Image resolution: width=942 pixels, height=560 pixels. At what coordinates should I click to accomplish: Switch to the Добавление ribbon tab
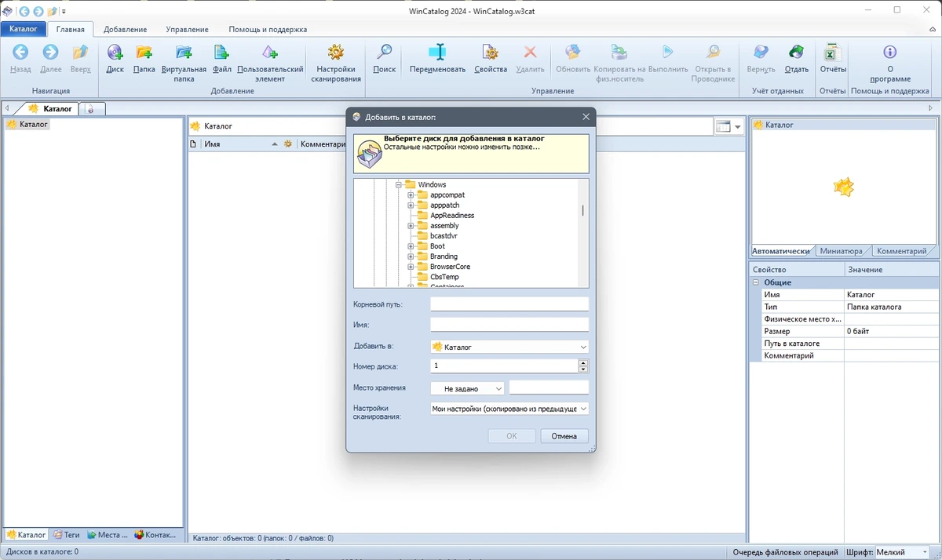(125, 29)
